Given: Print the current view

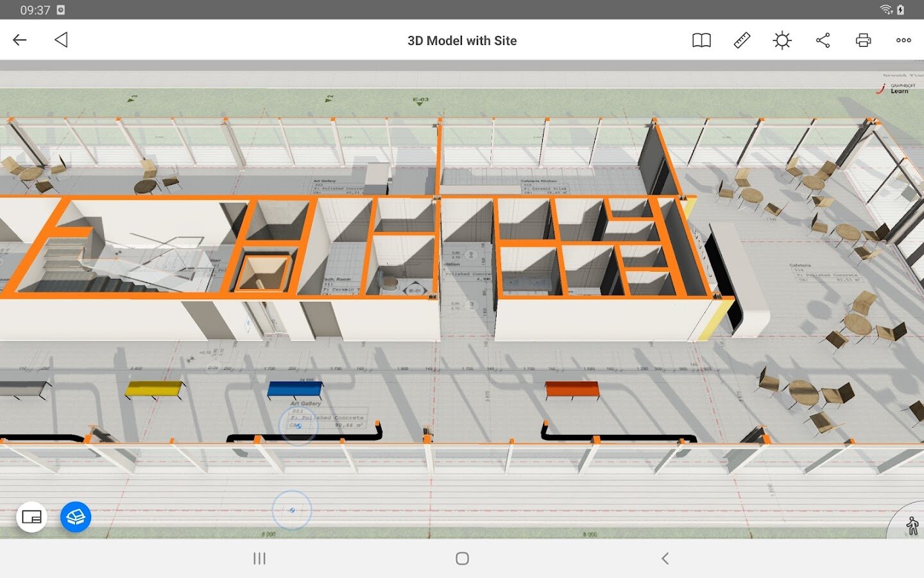Looking at the screenshot, I should coord(863,40).
